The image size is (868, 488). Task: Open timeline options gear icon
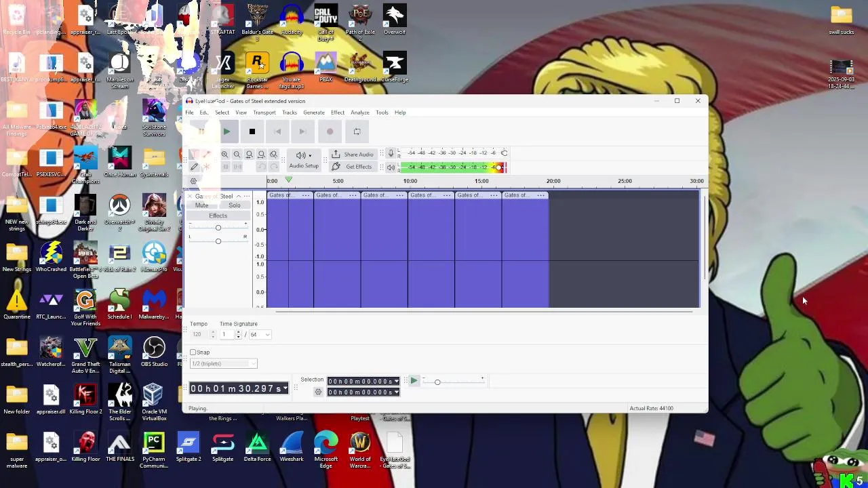click(193, 181)
